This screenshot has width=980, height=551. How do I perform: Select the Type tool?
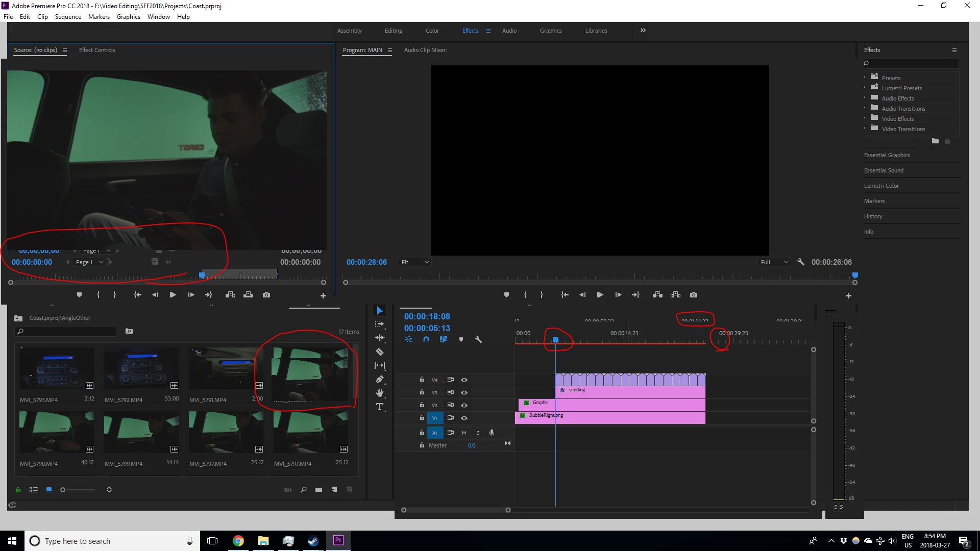(380, 407)
